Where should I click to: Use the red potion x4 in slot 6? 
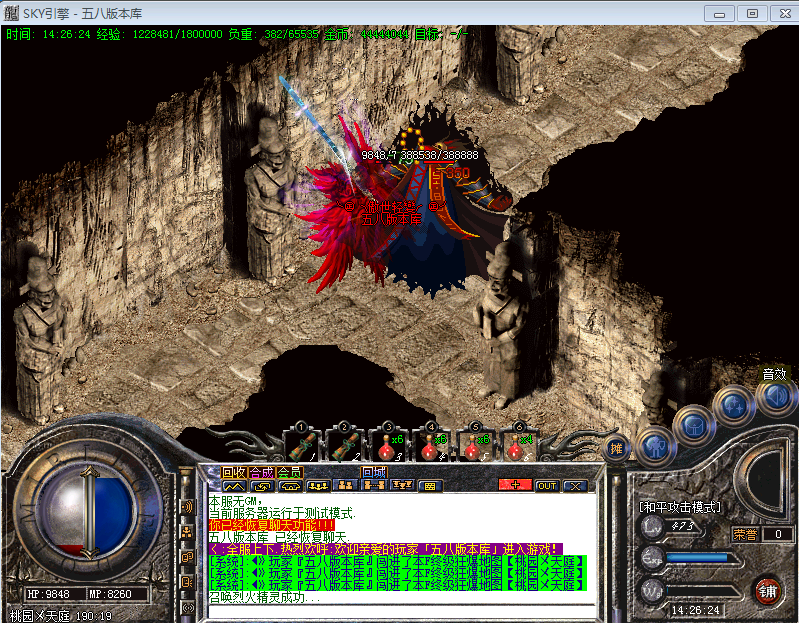tap(520, 447)
